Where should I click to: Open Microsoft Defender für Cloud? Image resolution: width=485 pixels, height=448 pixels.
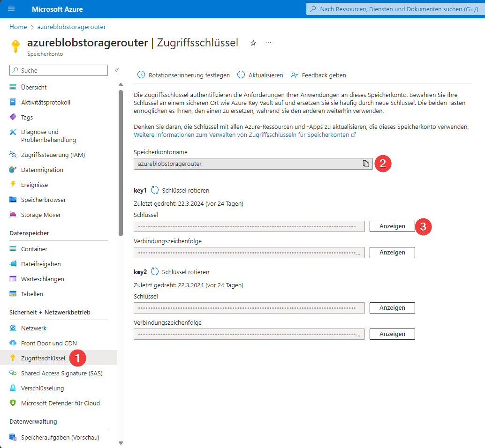point(60,403)
